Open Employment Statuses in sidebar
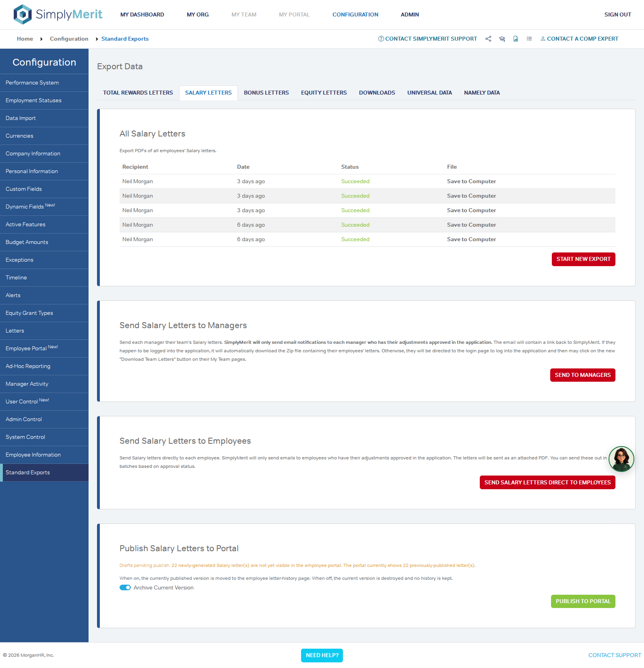644x668 pixels. [44, 100]
